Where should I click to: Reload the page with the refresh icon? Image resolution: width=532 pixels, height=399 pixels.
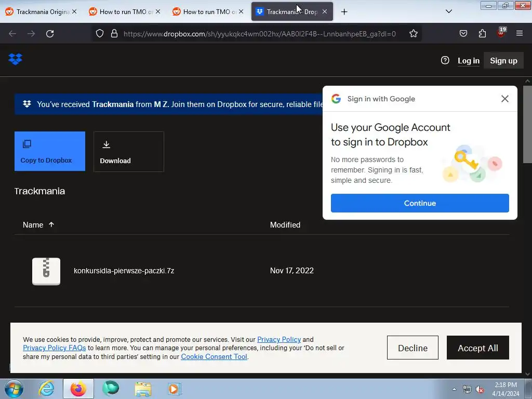[50, 34]
